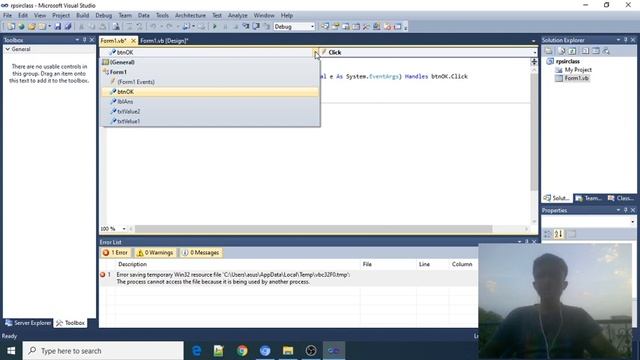640x360 pixels.
Task: Open the Solution Explorer window position dropdown arrow
Action: (x=618, y=40)
